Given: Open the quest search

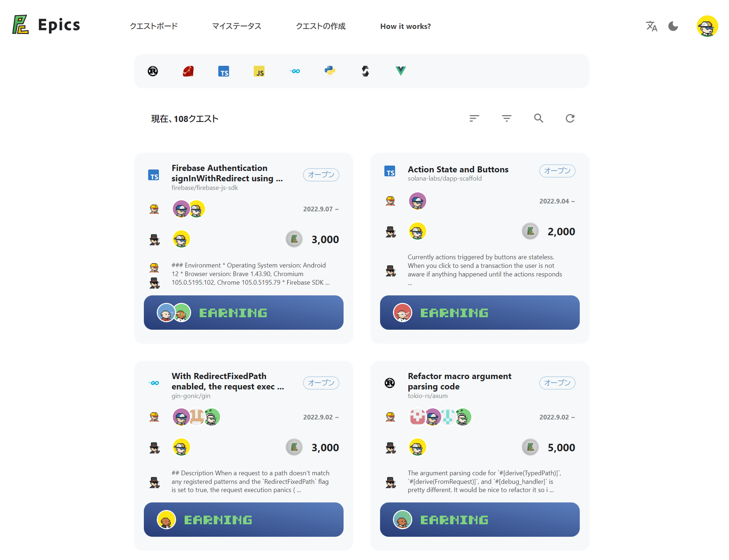Looking at the screenshot, I should (x=539, y=118).
